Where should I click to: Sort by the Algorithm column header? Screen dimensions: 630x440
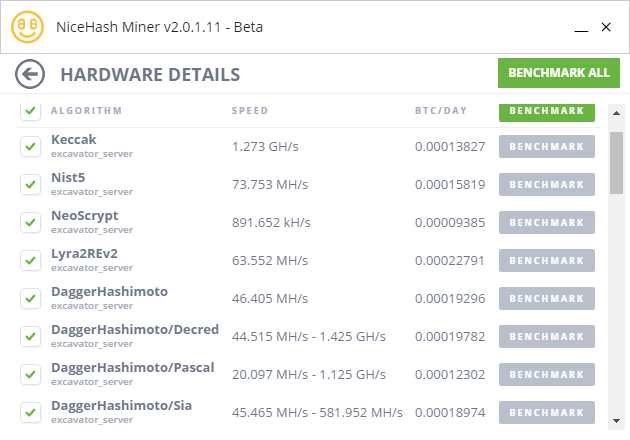click(86, 111)
